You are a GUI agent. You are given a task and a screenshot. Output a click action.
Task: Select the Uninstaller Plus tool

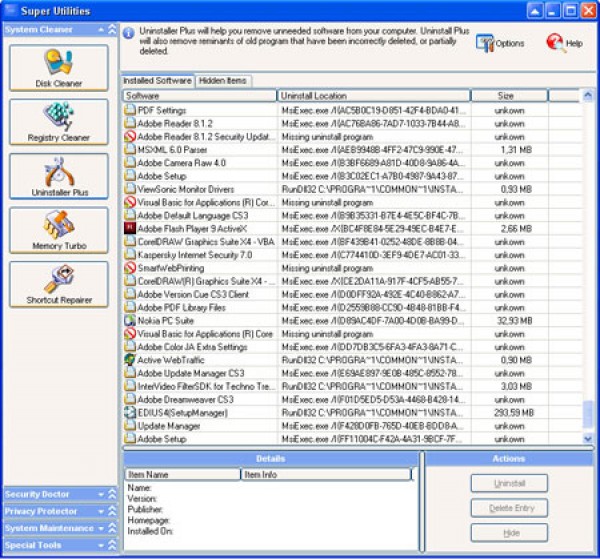(x=59, y=176)
